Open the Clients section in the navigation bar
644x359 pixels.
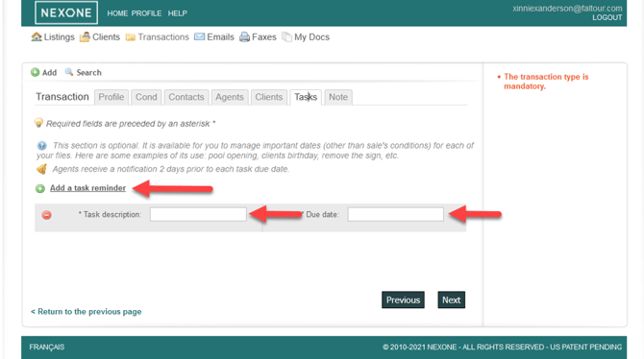point(106,36)
